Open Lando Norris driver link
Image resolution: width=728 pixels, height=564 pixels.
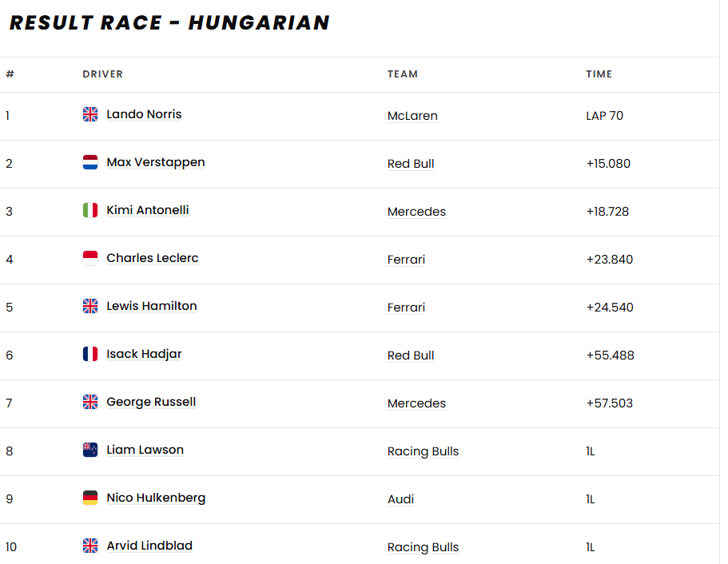coord(144,114)
